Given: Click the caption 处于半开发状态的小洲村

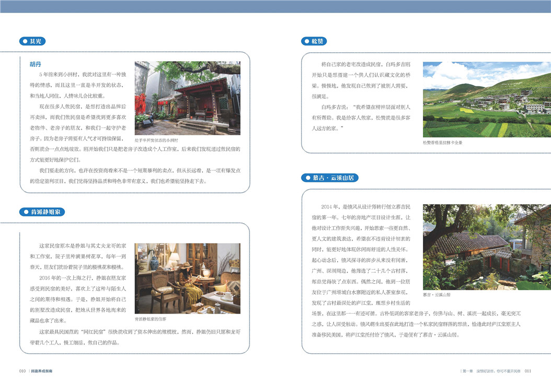Looking at the screenshot, I should 156,141.
